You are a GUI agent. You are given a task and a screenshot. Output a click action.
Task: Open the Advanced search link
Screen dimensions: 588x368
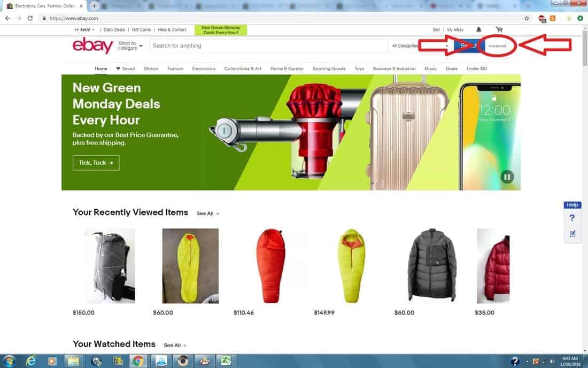(497, 46)
